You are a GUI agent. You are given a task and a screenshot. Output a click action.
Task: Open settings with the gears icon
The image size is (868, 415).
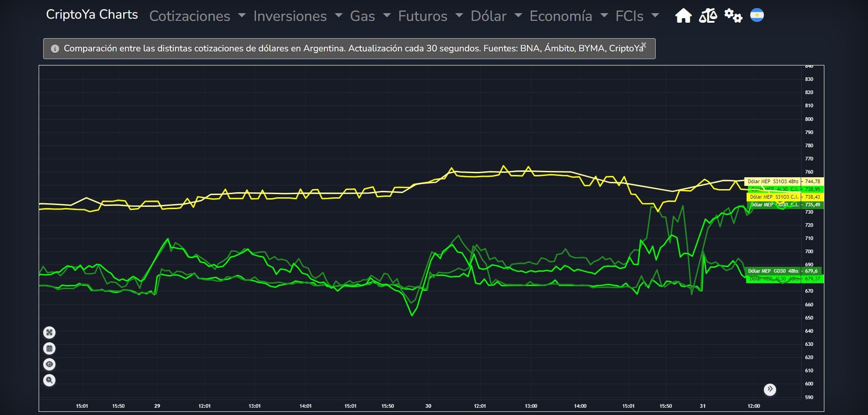click(733, 16)
